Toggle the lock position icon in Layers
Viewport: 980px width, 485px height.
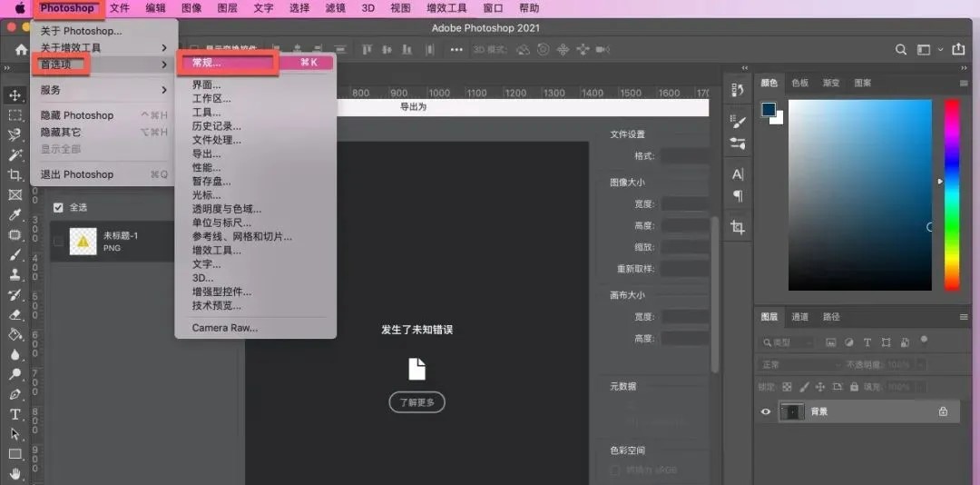point(820,388)
